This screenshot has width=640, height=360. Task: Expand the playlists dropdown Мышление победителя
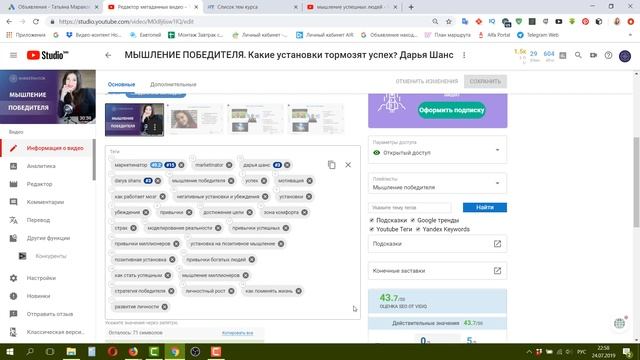[x=438, y=184]
